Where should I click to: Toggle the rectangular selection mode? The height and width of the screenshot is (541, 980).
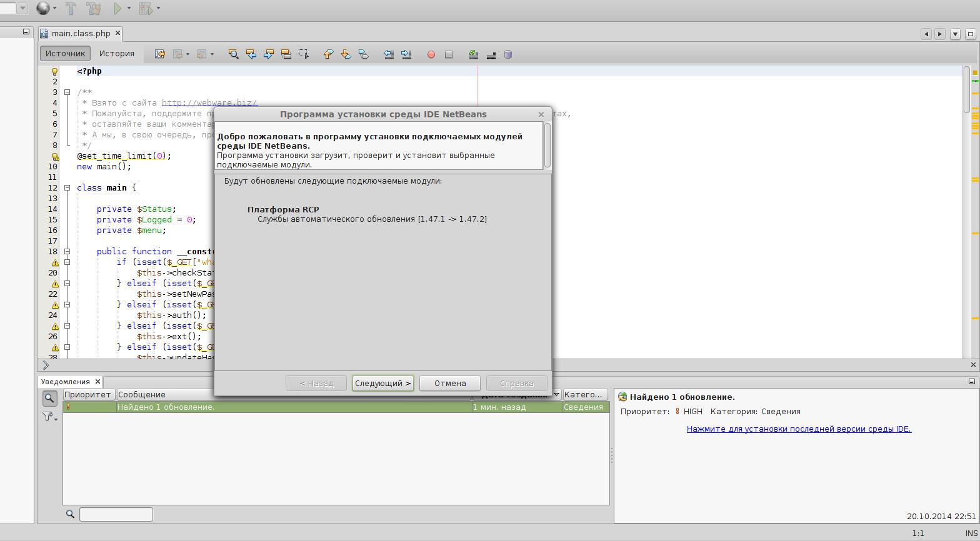[x=304, y=54]
